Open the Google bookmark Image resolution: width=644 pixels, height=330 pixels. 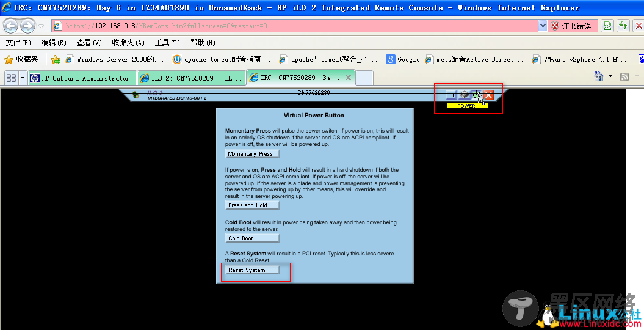(403, 60)
